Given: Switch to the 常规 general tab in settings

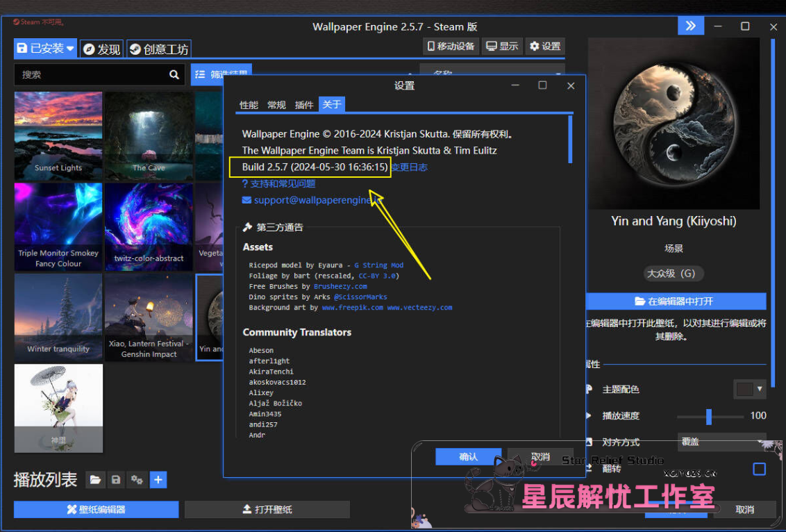Looking at the screenshot, I should [276, 105].
